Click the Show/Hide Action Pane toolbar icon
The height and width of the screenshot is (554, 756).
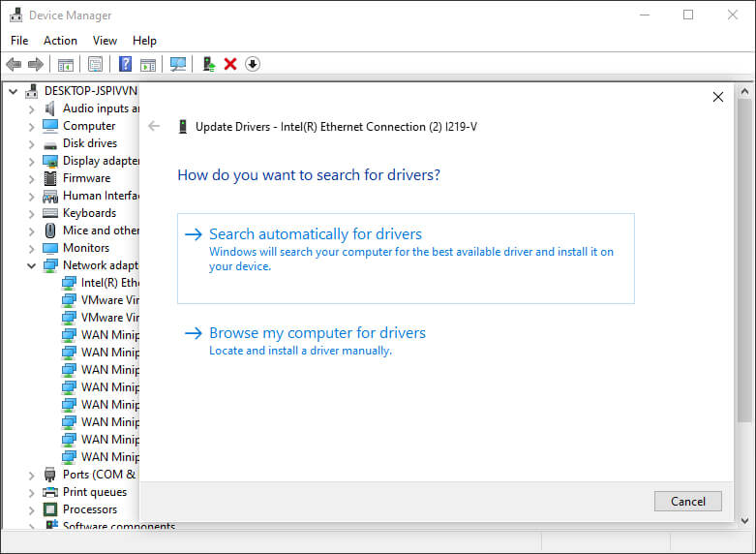point(147,64)
